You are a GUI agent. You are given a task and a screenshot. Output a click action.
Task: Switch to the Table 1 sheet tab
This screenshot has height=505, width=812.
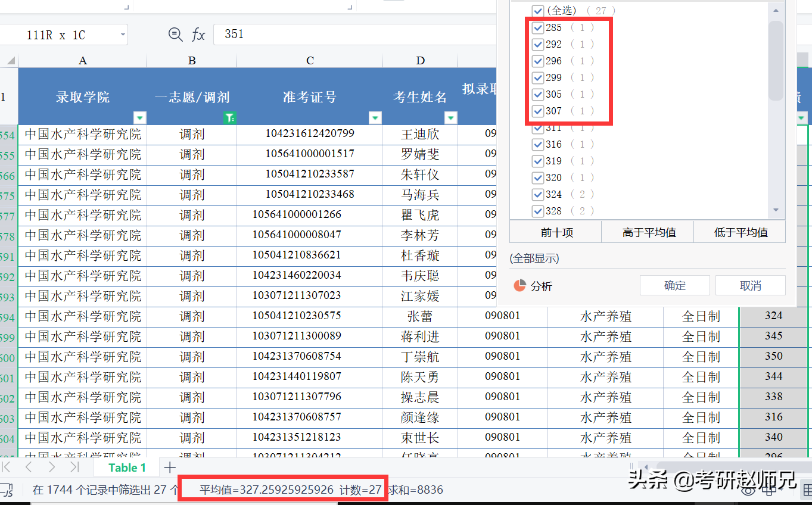coord(127,467)
